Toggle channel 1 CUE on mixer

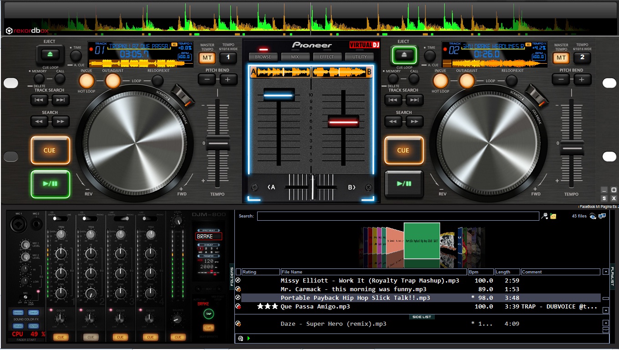[x=61, y=337]
